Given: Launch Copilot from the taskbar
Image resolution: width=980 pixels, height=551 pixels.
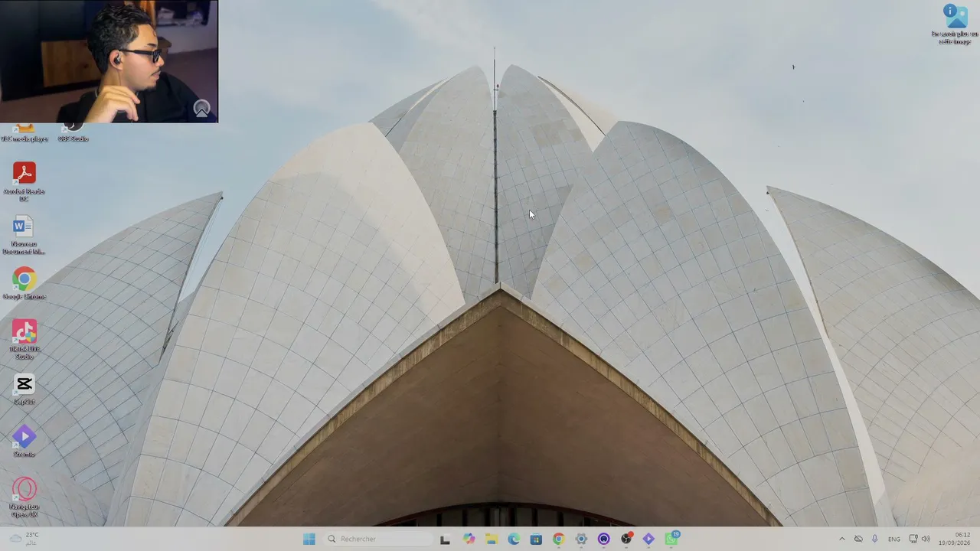Looking at the screenshot, I should [469, 539].
